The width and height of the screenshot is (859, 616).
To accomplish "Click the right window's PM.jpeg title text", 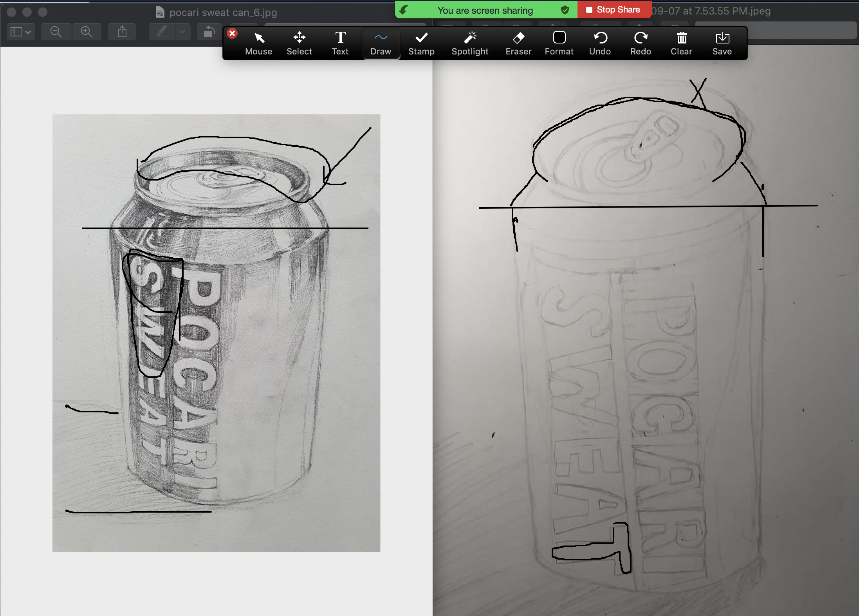I will point(711,11).
